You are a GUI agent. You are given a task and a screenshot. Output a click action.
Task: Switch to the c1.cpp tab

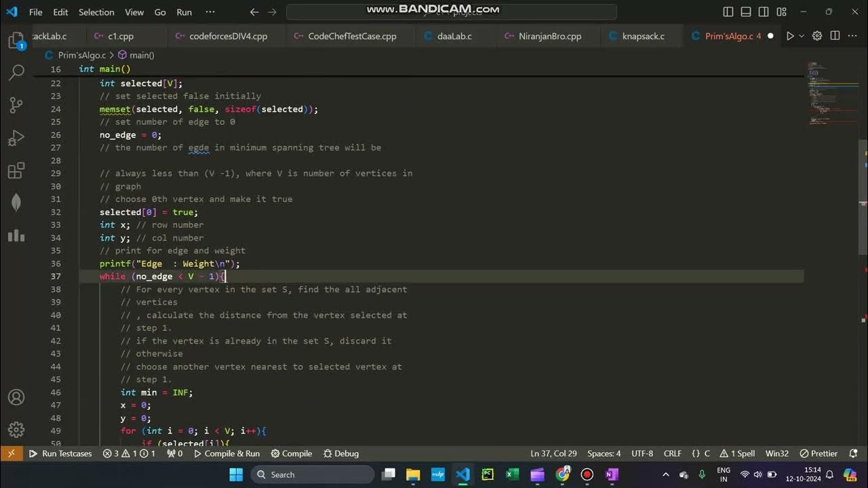[121, 36]
